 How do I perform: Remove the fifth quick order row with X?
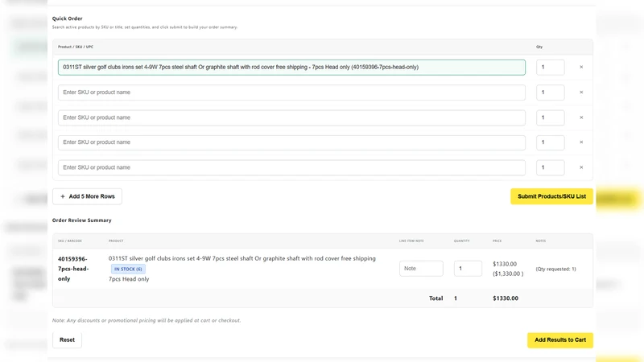[581, 167]
